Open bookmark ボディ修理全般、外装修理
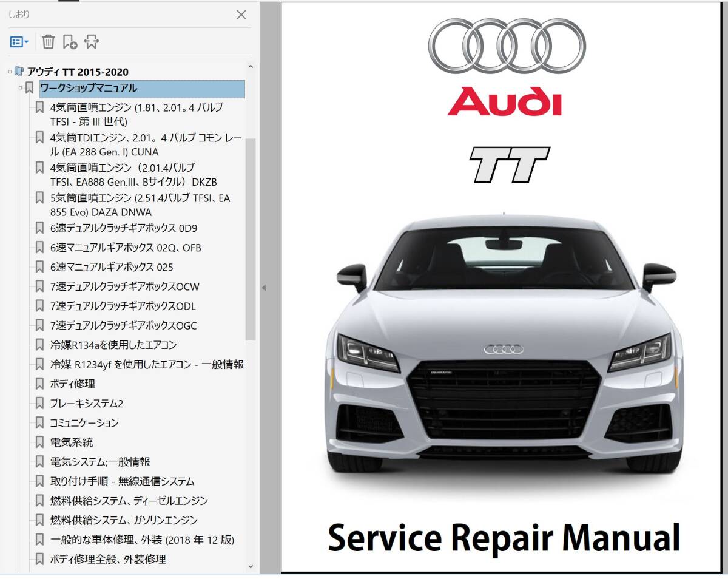This screenshot has height=579, width=728. point(108,559)
